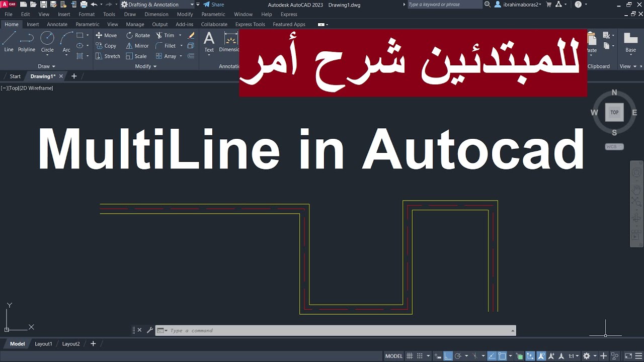
Task: Choose the Scale tool
Action: [x=136, y=56]
